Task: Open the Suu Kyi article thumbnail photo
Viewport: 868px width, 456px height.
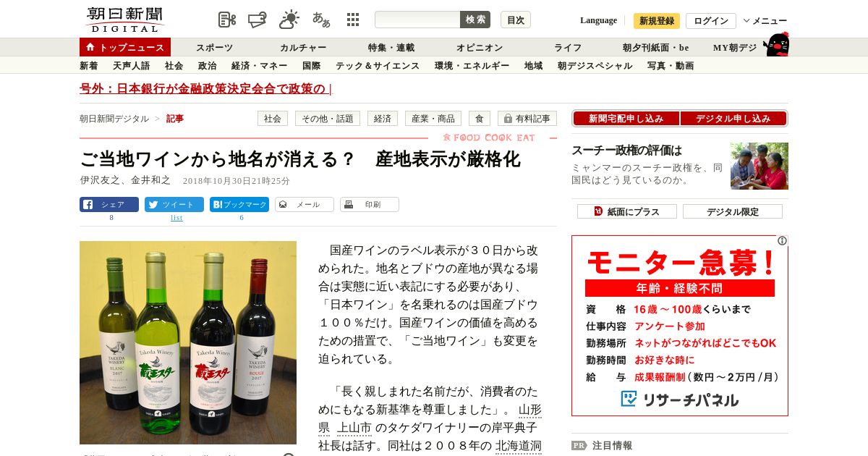Action: [x=759, y=166]
